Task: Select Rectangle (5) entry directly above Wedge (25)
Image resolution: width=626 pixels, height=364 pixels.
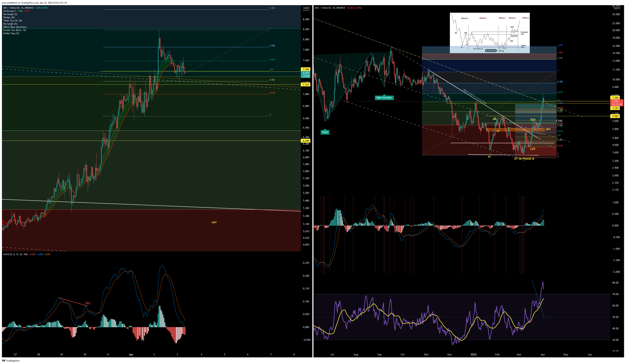Action: 10,14
